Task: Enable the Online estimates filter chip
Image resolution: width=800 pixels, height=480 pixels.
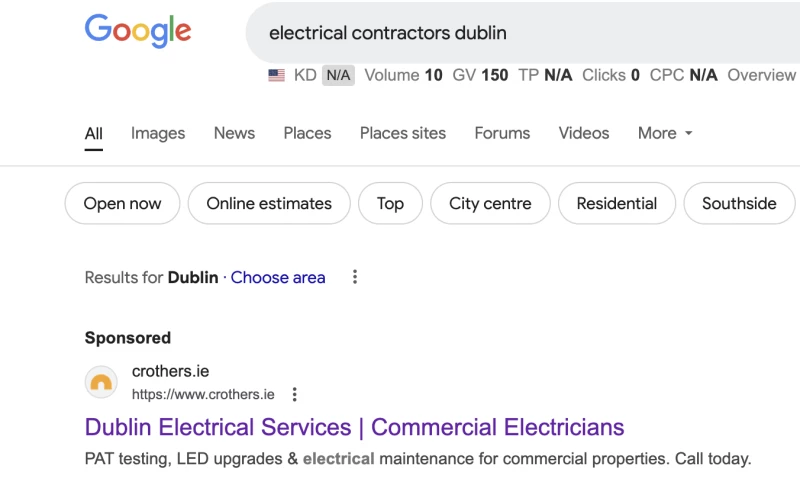Action: 269,203
